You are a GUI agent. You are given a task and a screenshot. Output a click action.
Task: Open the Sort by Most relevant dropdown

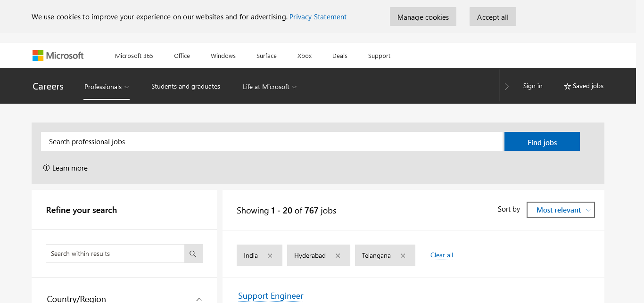560,210
